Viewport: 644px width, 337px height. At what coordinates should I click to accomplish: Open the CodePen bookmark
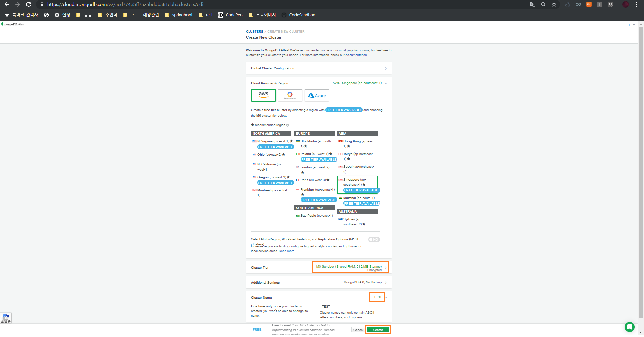pyautogui.click(x=230, y=15)
